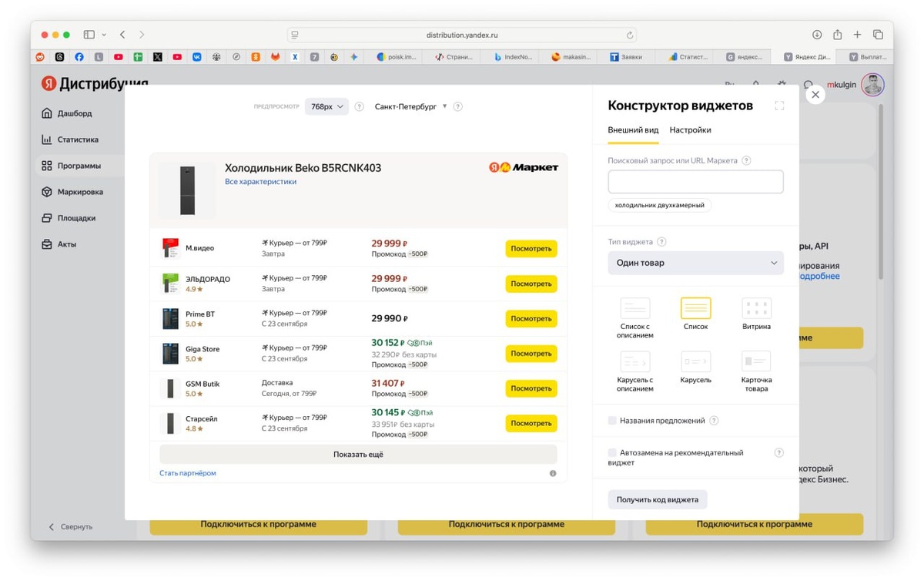The image size is (924, 581).
Task: Open the mkulgin profile avatar
Action: tap(872, 85)
